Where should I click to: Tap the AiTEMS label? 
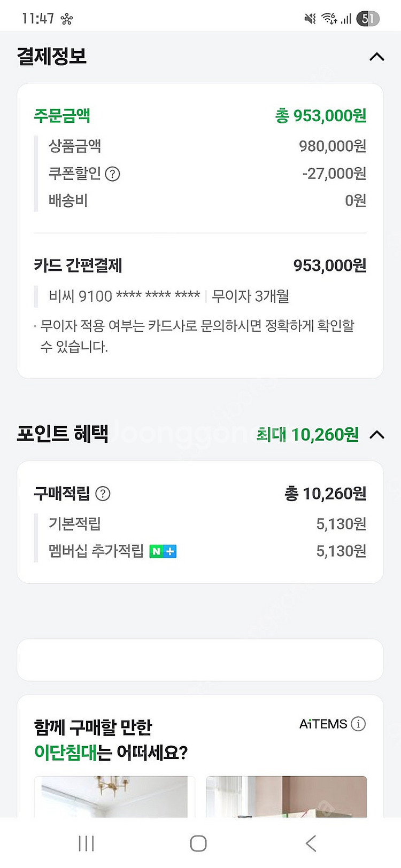tap(323, 724)
